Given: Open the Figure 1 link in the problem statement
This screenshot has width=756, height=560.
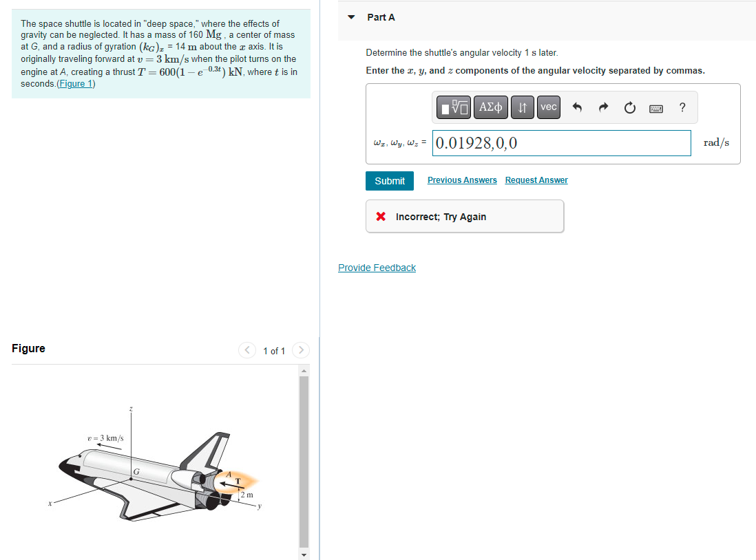Looking at the screenshot, I should (x=76, y=83).
